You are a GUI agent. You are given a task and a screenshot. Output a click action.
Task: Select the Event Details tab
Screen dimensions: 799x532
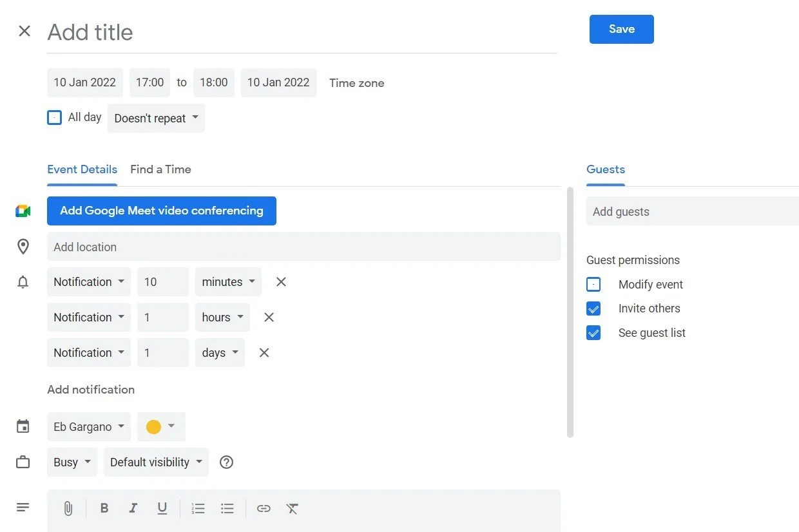(82, 169)
